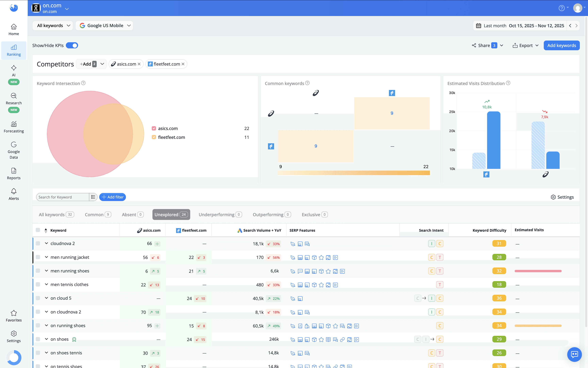Sort table by Keyword column arrows

46,231
